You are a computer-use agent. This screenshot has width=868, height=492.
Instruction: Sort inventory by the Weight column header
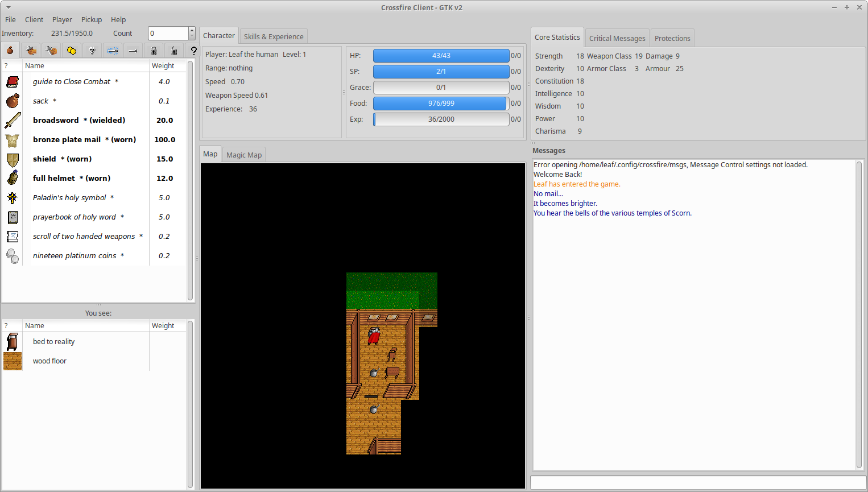click(168, 66)
